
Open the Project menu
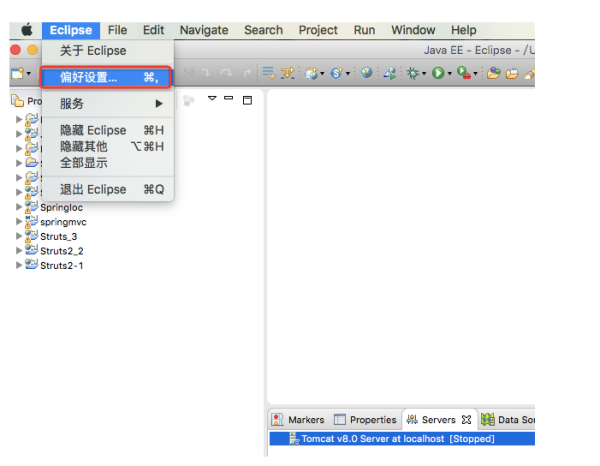[x=318, y=30]
